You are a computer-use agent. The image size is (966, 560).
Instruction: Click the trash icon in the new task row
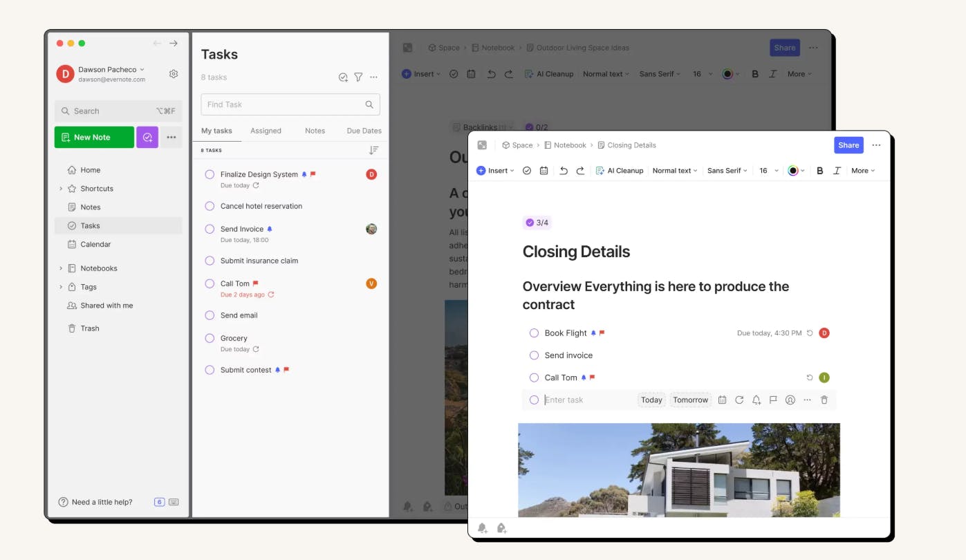(824, 400)
